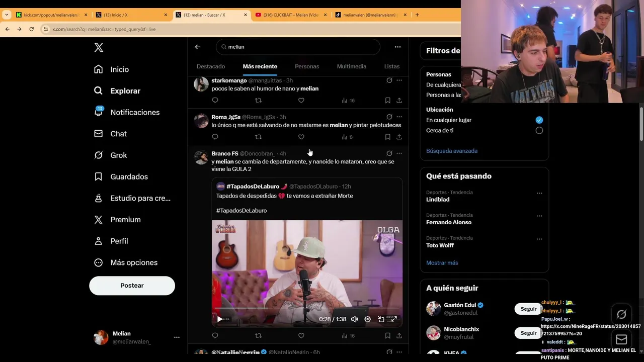Screen dimensions: 644x362
Task: Reply to starkomango's post
Action: (215, 101)
